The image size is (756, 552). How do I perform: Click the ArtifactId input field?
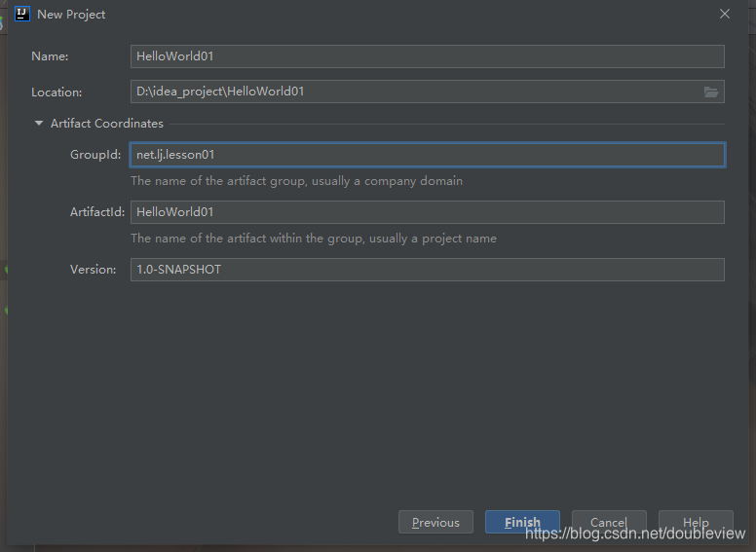point(427,212)
